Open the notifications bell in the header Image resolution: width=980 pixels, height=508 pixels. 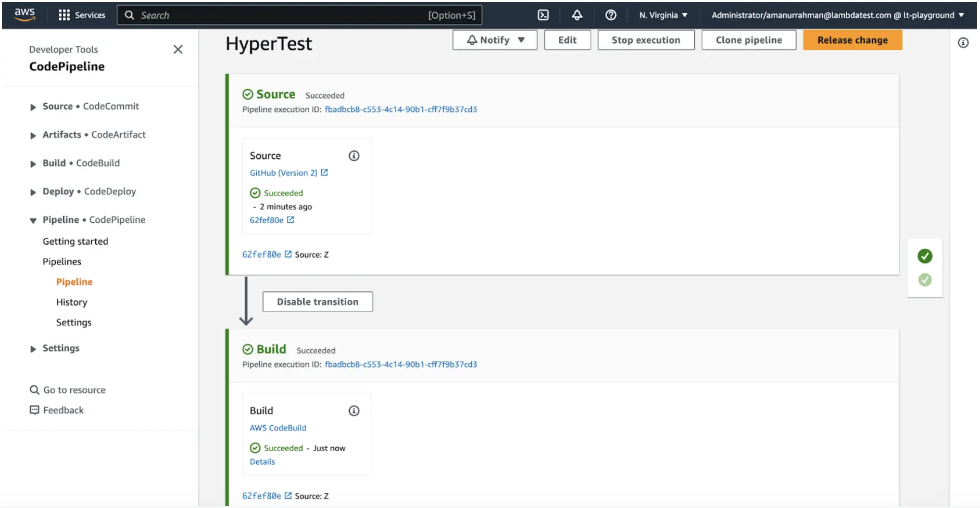577,15
